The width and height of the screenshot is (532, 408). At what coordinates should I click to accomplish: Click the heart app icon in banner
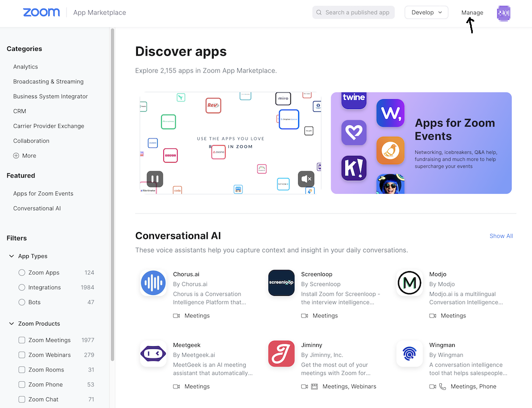click(x=354, y=133)
